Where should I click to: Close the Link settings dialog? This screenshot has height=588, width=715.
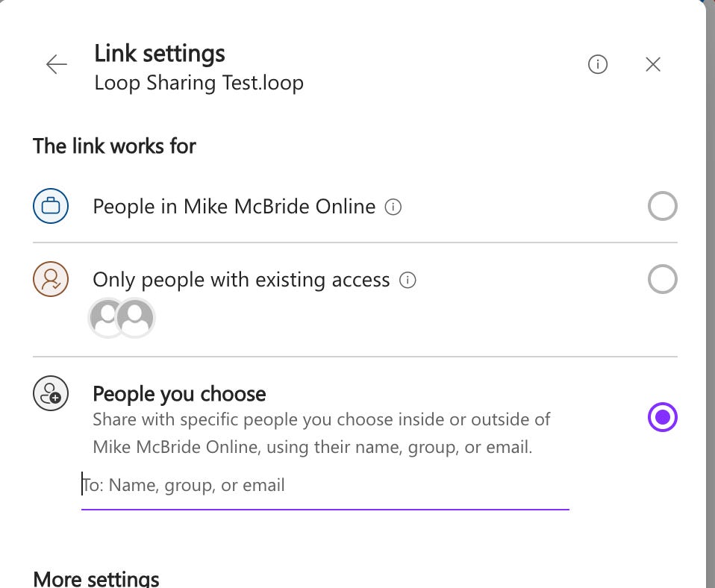click(x=653, y=64)
